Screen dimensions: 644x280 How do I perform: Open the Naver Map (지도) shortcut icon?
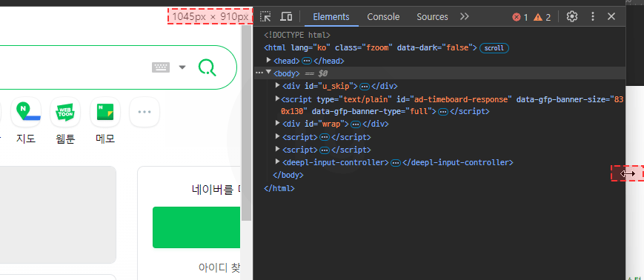click(26, 112)
